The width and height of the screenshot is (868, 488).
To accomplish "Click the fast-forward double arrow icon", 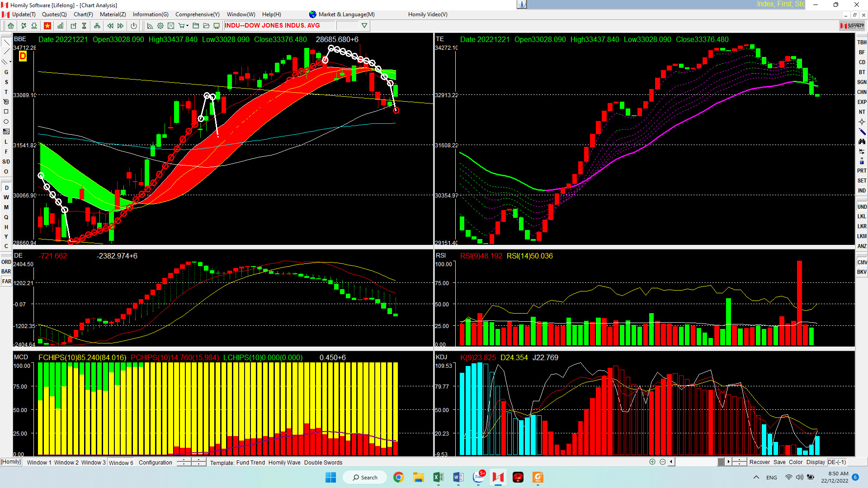I will click(x=121, y=26).
